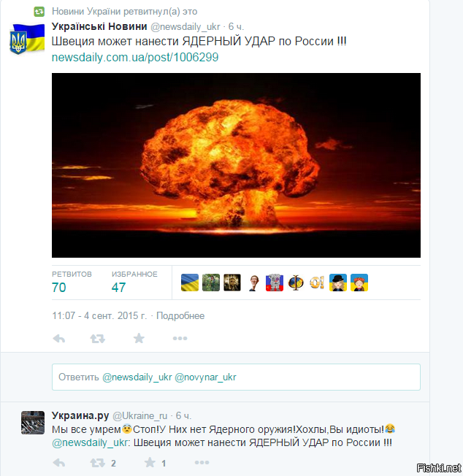Image resolution: width=463 pixels, height=476 pixels.
Task: Reply to the Украина.ру tweet
Action: click(59, 463)
